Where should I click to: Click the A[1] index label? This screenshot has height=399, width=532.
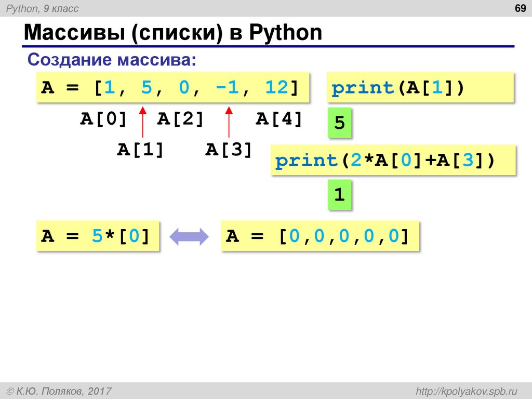click(140, 149)
